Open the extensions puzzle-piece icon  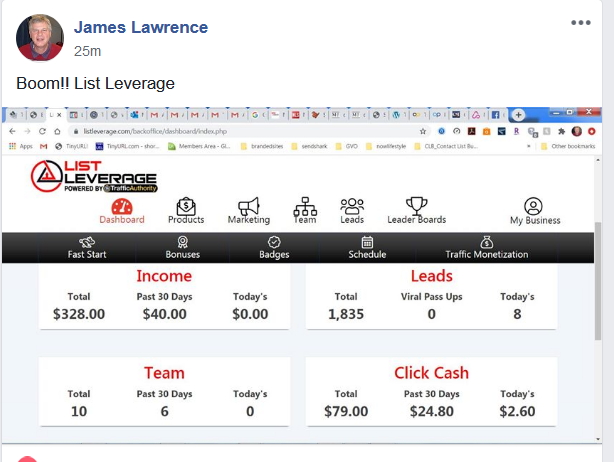pos(562,131)
